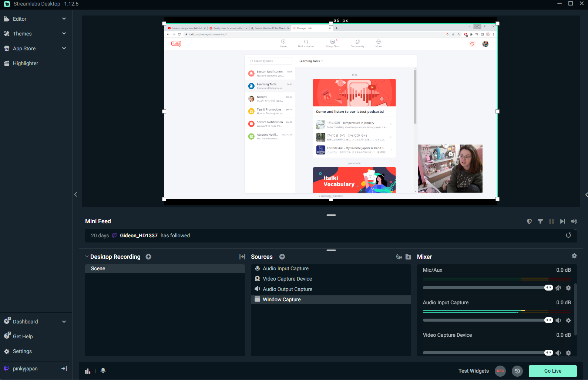Select the Audio Input Capture source
The height and width of the screenshot is (380, 588).
[331, 269]
